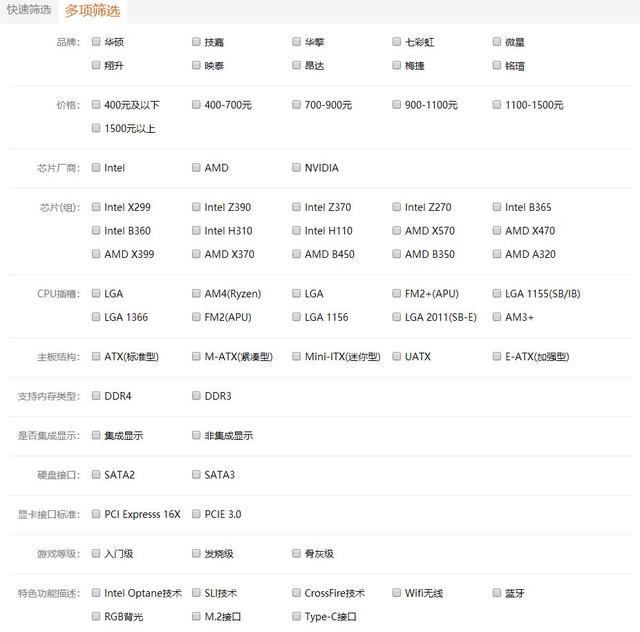
Task: Select the AMD X399 checkbox
Action: coord(96,254)
